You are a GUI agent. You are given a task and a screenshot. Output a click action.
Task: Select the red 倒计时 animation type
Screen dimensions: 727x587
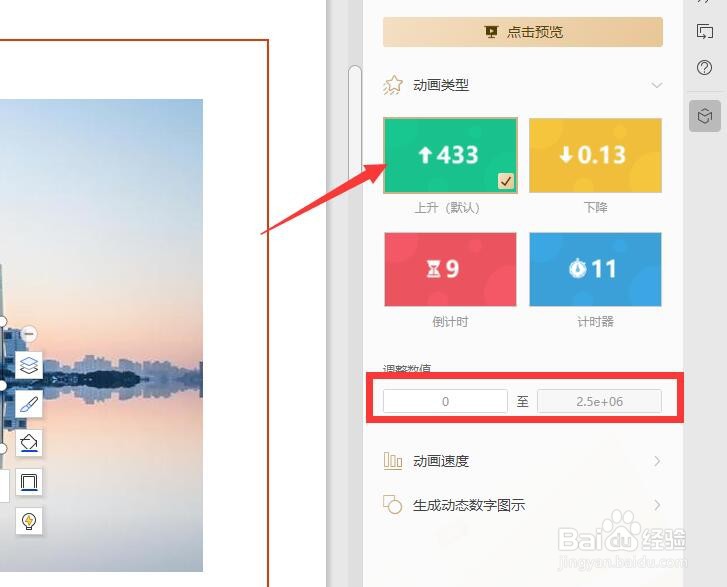[450, 269]
